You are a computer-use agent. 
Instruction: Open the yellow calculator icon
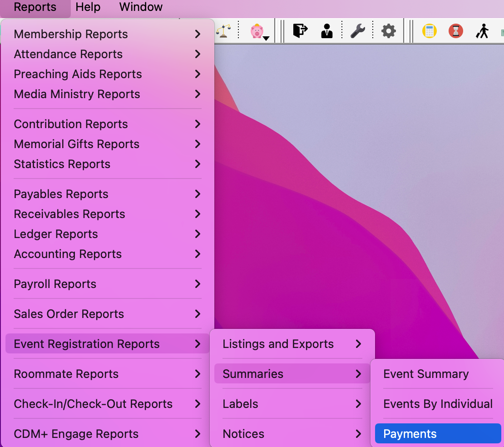(429, 31)
